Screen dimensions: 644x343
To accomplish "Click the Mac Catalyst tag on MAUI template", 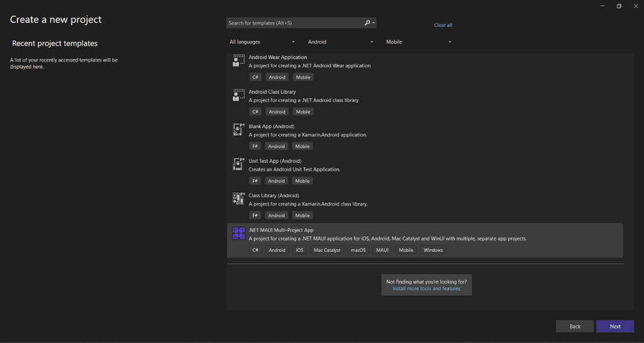I will (x=327, y=250).
